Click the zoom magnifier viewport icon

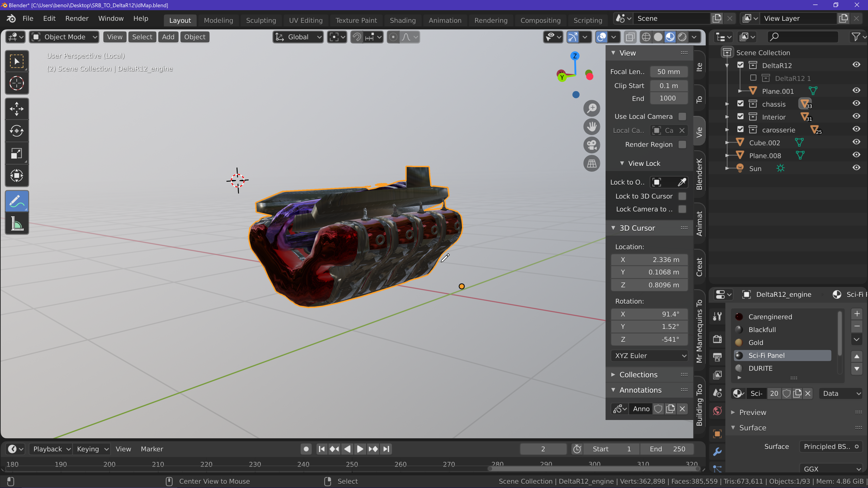(x=592, y=108)
